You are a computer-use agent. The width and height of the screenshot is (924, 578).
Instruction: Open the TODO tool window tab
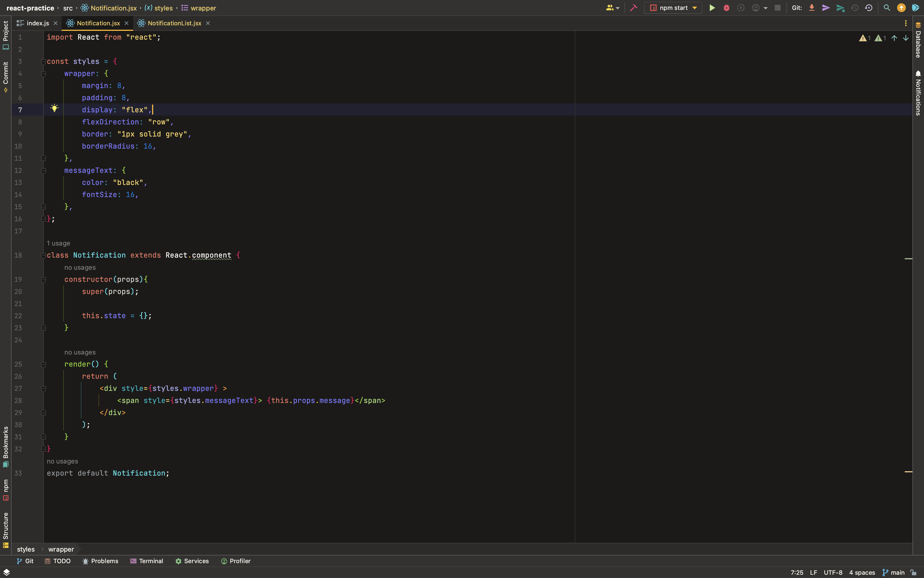(58, 561)
